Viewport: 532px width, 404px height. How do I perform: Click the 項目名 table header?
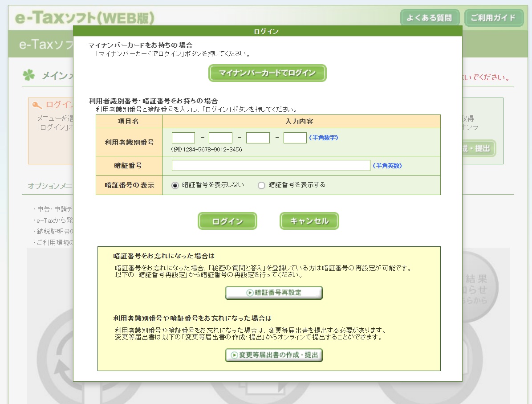pos(128,121)
